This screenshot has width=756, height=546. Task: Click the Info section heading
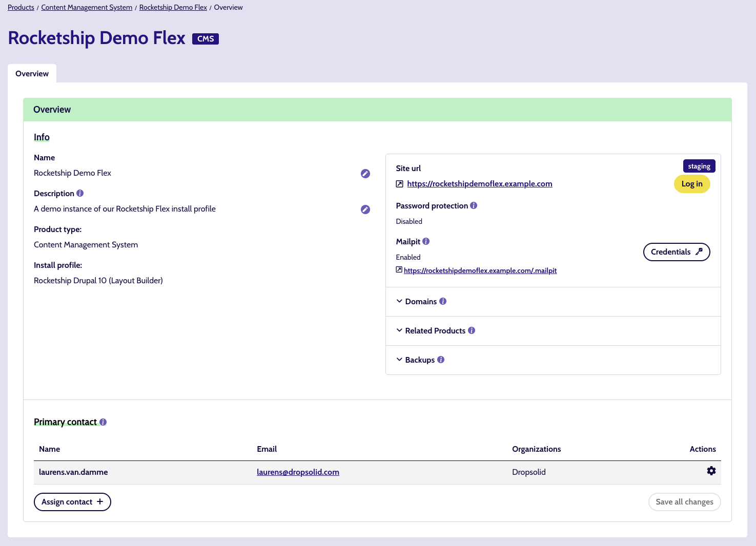[42, 137]
